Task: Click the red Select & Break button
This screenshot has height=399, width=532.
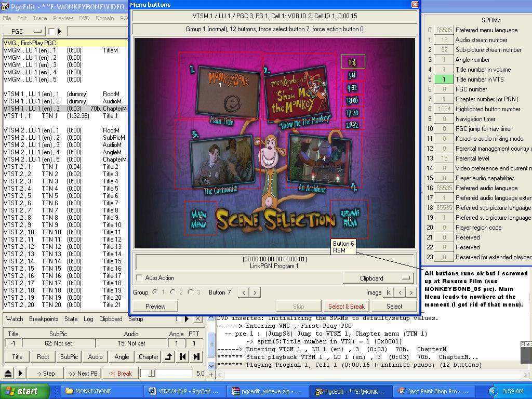Action: click(347, 307)
